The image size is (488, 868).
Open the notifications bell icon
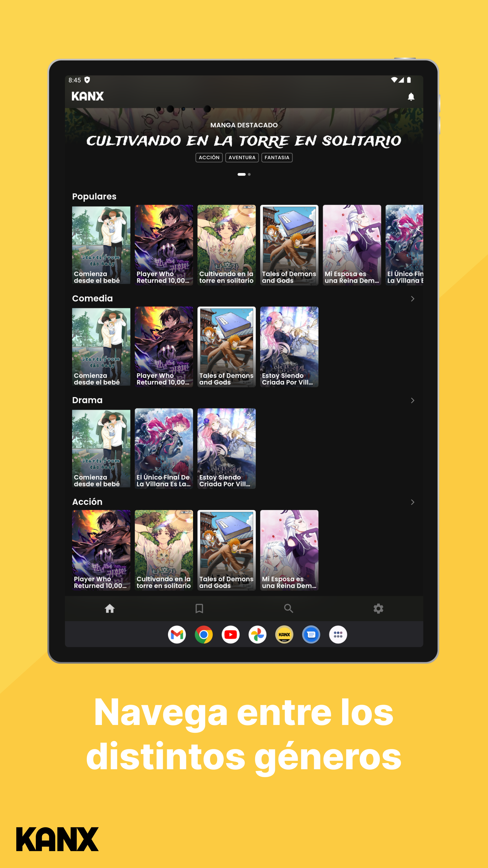pos(411,97)
